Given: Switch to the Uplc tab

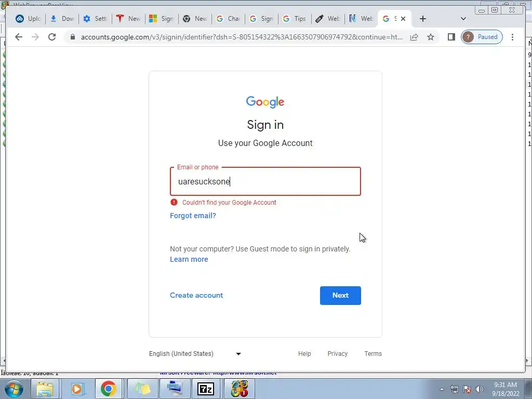Looking at the screenshot, I should point(29,19).
